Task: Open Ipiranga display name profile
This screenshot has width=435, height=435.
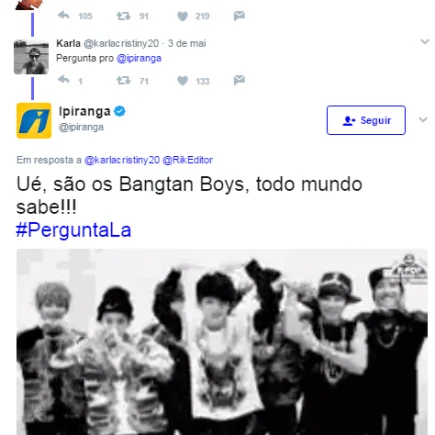Action: tap(84, 111)
